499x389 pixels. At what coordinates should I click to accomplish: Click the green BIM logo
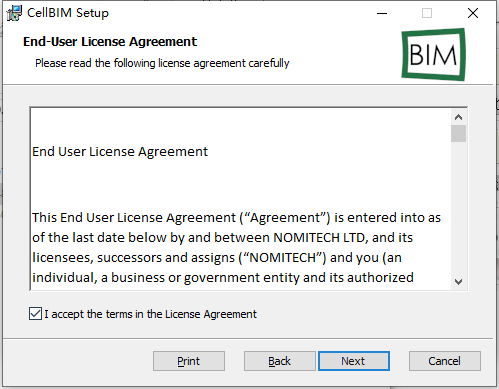433,54
